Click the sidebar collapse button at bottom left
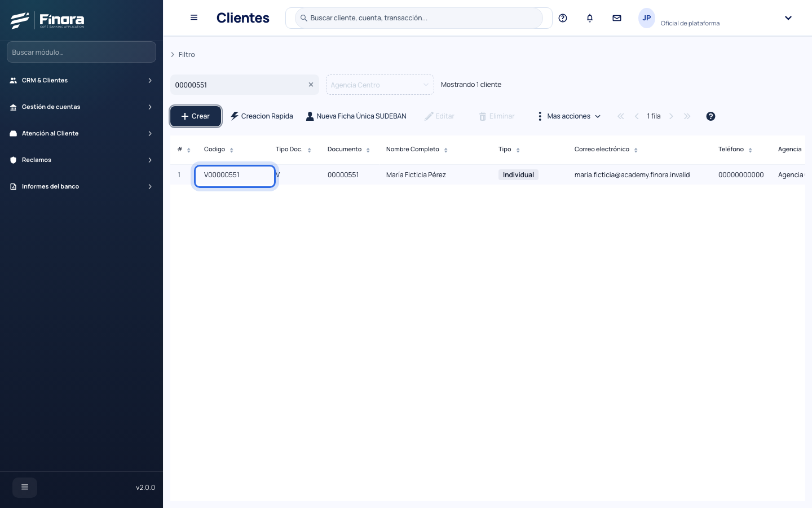The height and width of the screenshot is (508, 812). coord(25,487)
